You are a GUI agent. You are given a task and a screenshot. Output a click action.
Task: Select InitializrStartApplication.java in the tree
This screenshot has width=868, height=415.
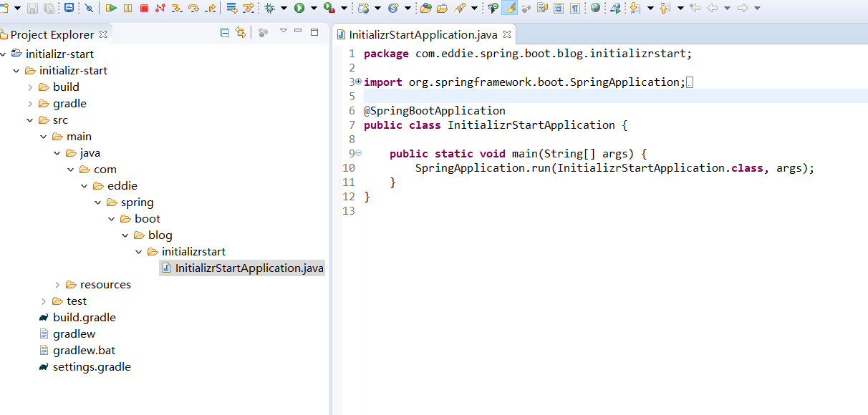pos(243,268)
